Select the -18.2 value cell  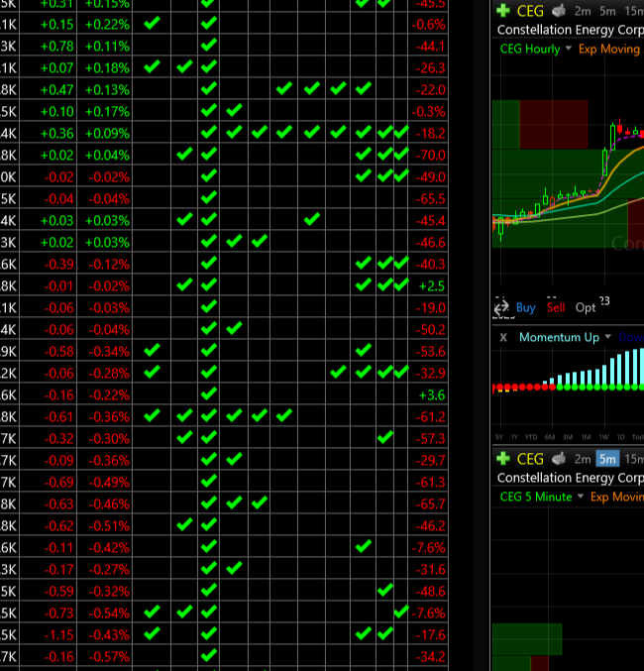[430, 134]
